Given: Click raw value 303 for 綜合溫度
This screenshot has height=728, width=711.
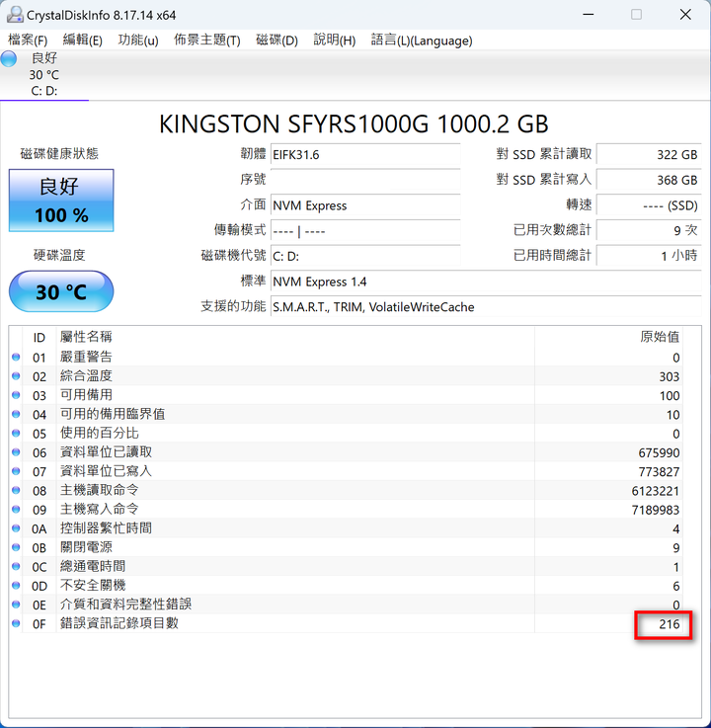Looking at the screenshot, I should (670, 376).
